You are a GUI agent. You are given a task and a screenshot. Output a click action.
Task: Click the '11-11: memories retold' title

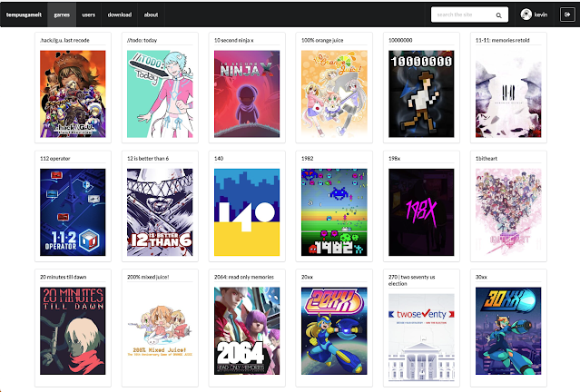pos(502,40)
